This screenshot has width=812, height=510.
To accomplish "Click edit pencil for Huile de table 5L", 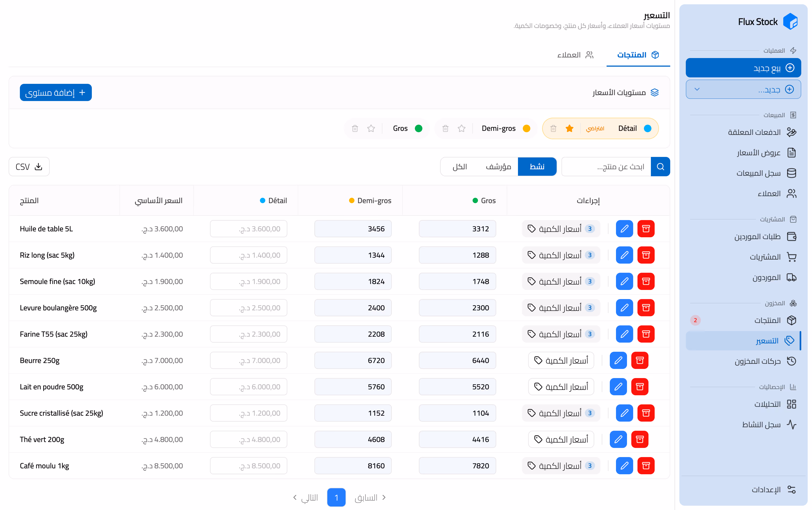I will click(624, 229).
